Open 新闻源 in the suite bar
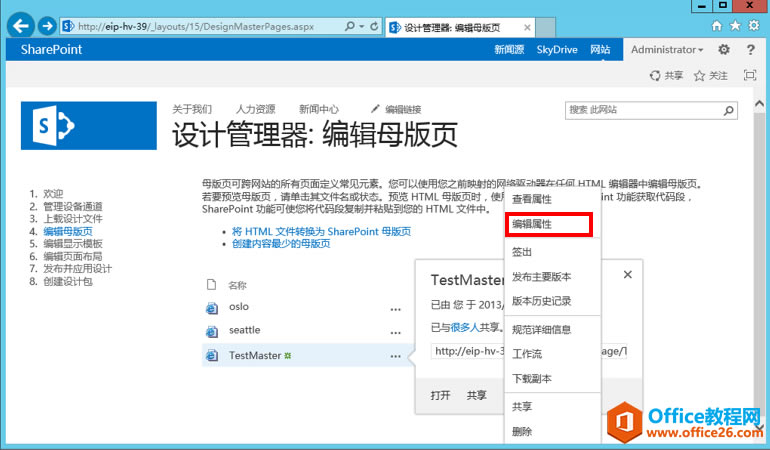Image resolution: width=770 pixels, height=450 pixels. [509, 50]
